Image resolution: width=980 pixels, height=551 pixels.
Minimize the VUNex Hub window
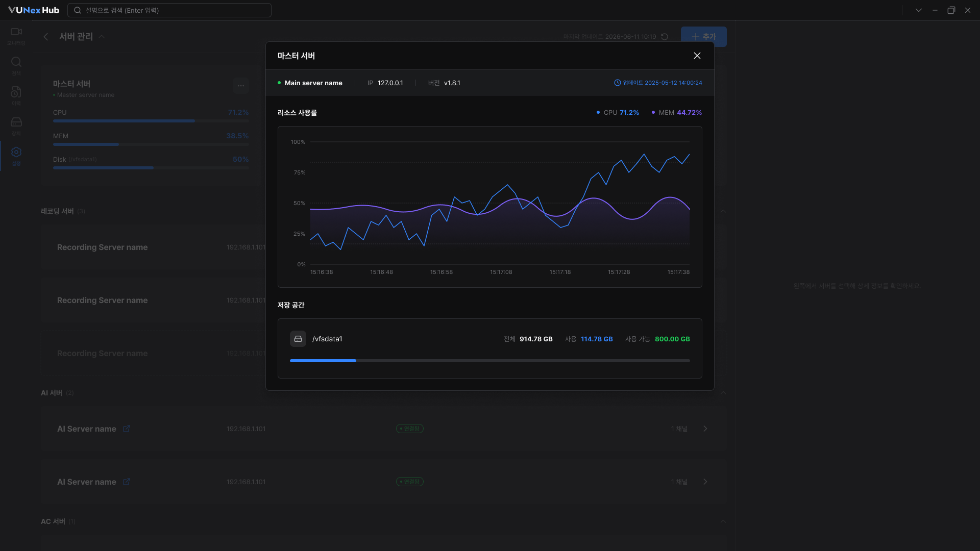point(935,10)
